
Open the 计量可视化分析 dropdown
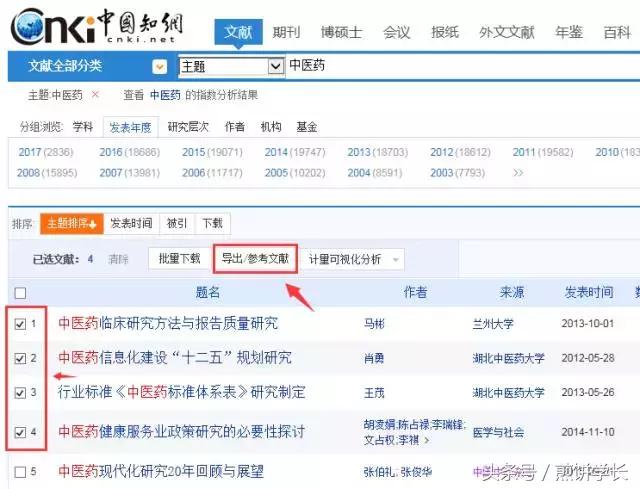(352, 259)
